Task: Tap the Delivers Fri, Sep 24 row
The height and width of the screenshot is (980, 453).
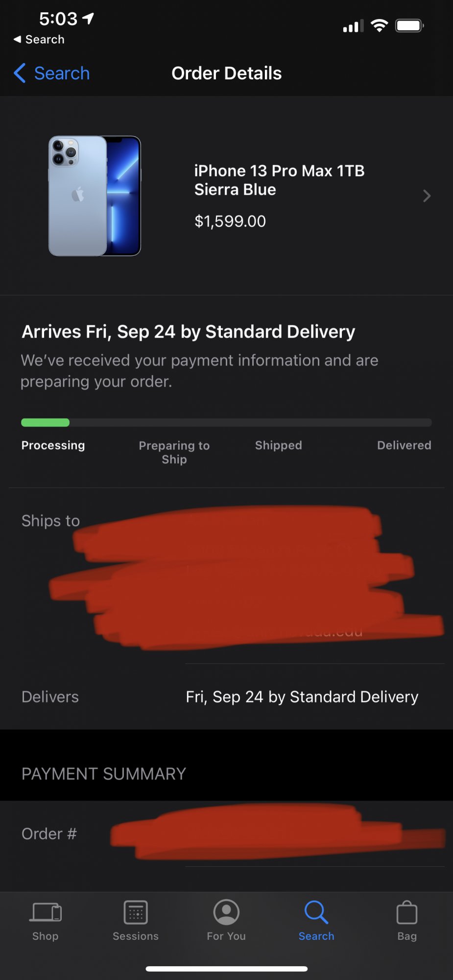Action: pos(226,697)
